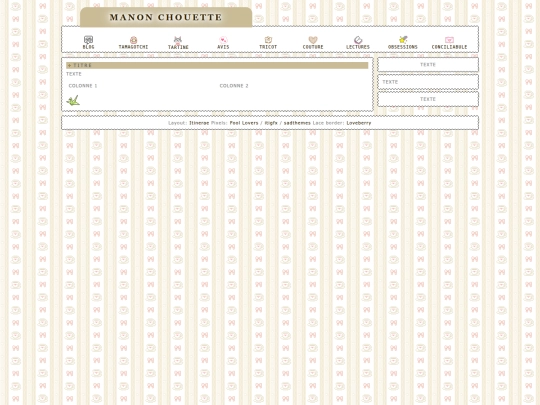The height and width of the screenshot is (405, 540).
Task: Open the Rlgfx credit link
Action: point(271,123)
